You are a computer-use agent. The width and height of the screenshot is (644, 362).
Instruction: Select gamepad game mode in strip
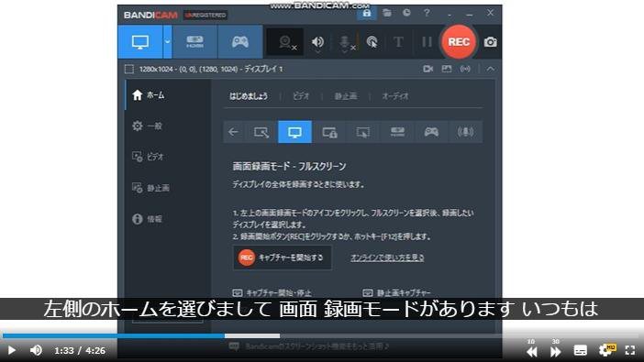pyautogui.click(x=431, y=132)
